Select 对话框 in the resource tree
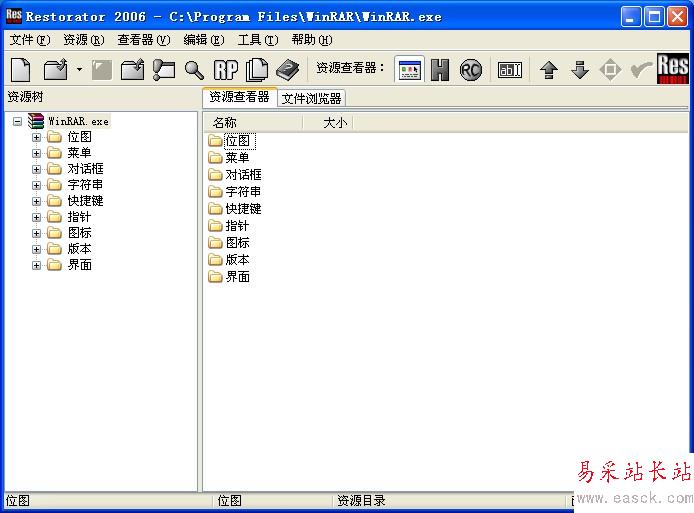Viewport: 694px width, 513px height. (85, 169)
